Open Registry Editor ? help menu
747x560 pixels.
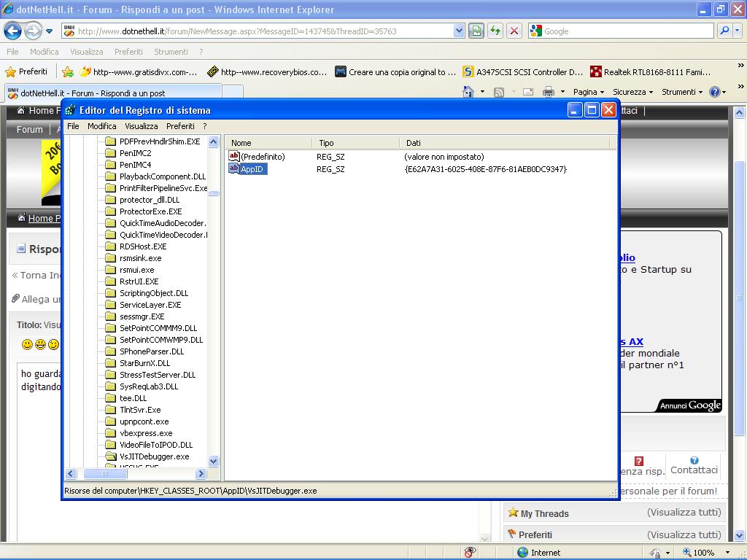click(205, 126)
